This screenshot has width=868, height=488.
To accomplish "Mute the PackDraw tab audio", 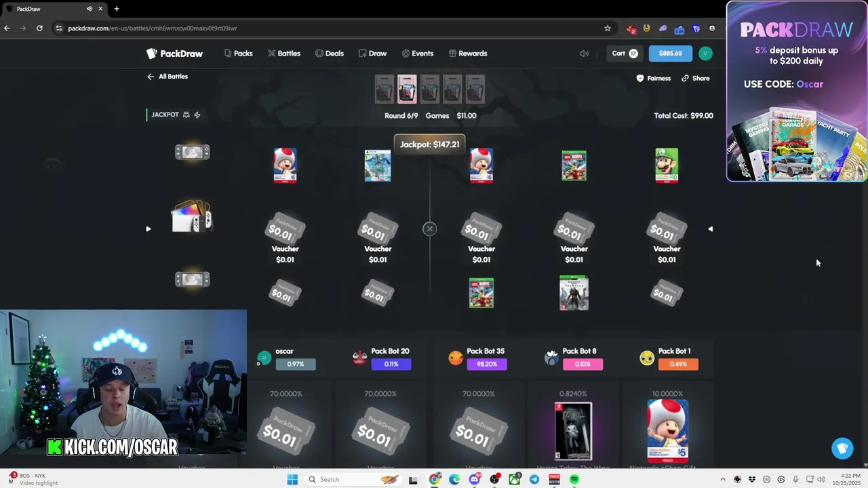I will pos(90,9).
